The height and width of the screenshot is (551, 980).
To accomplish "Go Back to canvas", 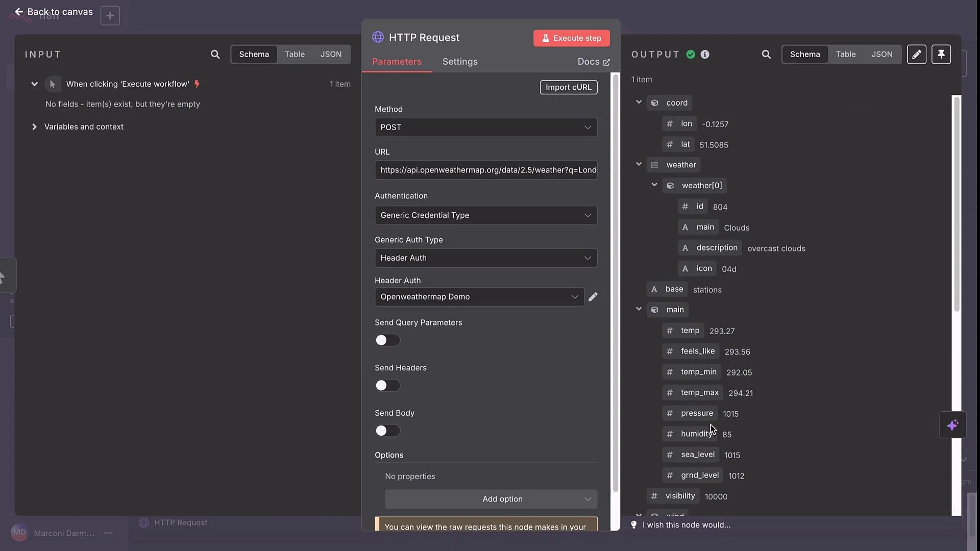I will [54, 12].
